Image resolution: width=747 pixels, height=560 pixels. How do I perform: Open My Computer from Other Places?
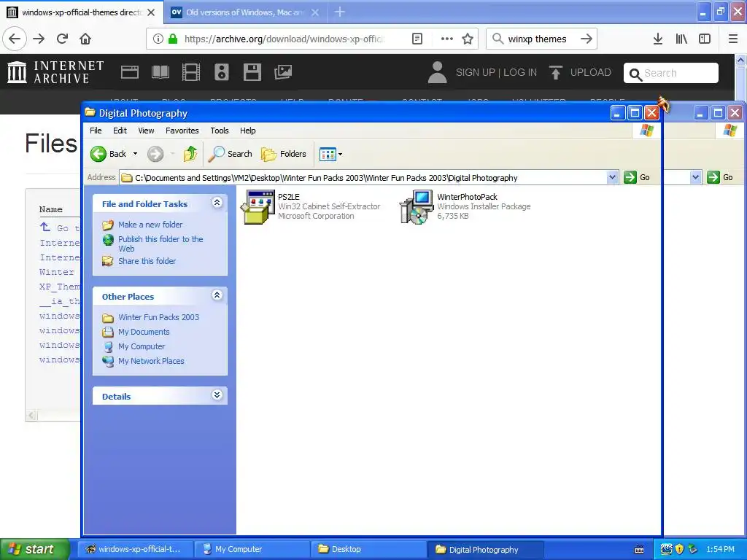(142, 346)
